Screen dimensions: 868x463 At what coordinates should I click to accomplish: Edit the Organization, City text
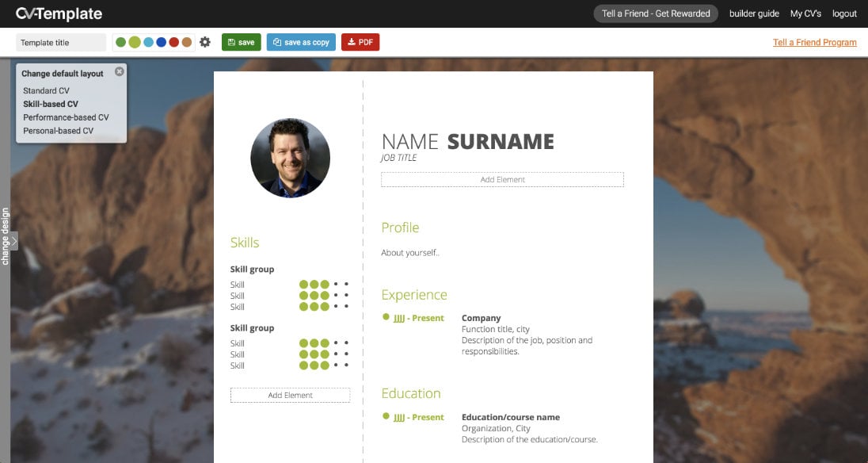pos(496,428)
